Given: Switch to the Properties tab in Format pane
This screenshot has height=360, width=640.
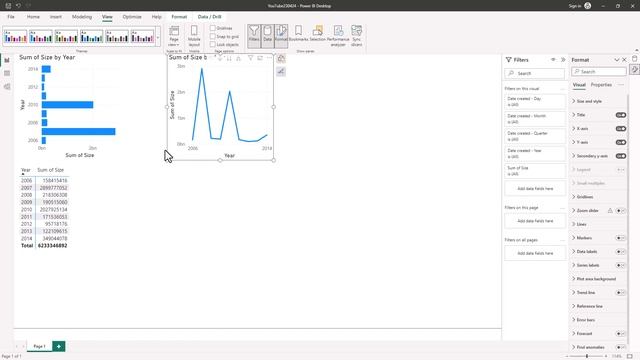Looking at the screenshot, I should click(x=601, y=85).
